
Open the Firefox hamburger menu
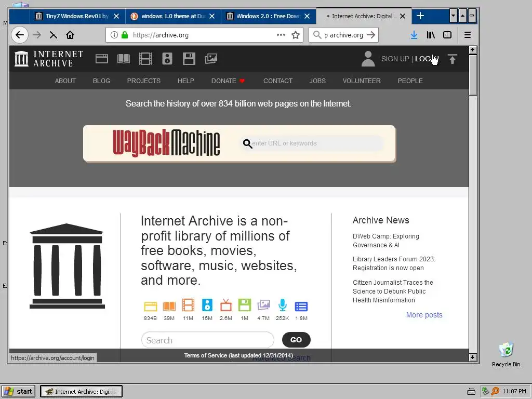[468, 35]
